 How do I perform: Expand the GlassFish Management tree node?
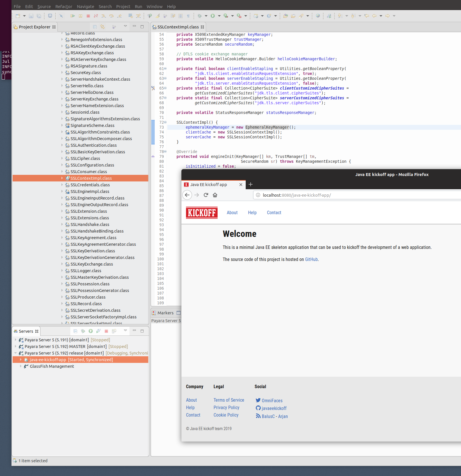[x=21, y=366]
